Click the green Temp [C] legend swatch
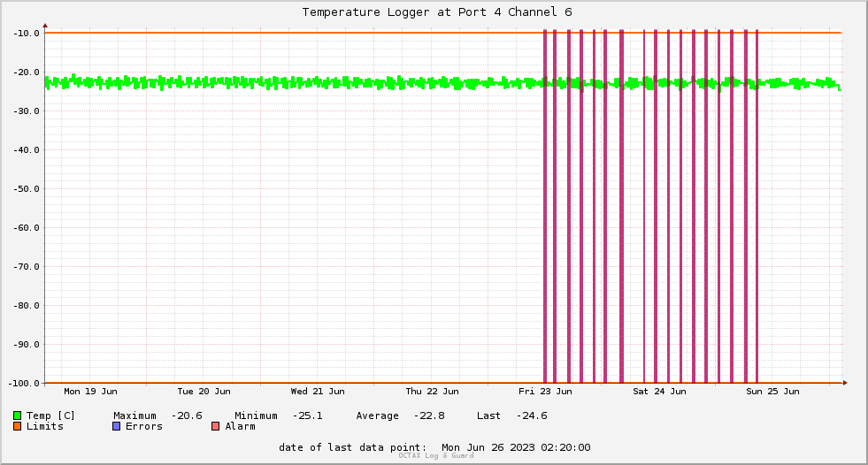The width and height of the screenshot is (868, 465). coord(17,415)
